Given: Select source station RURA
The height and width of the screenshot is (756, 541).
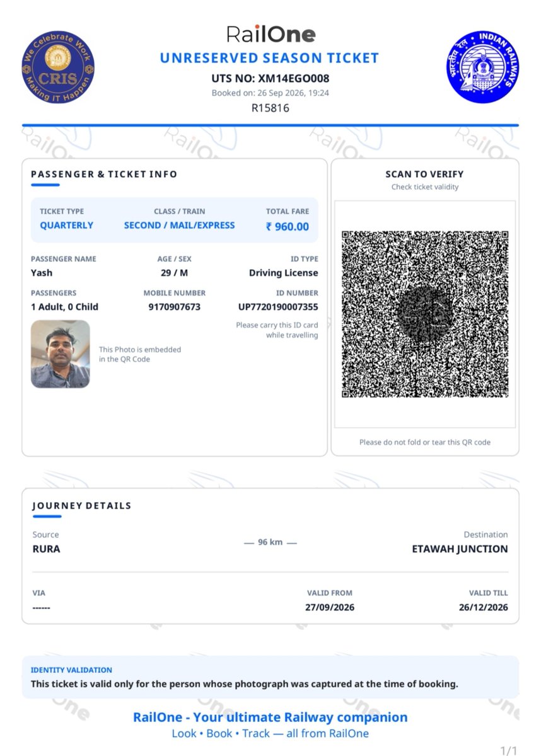Looking at the screenshot, I should coord(47,549).
